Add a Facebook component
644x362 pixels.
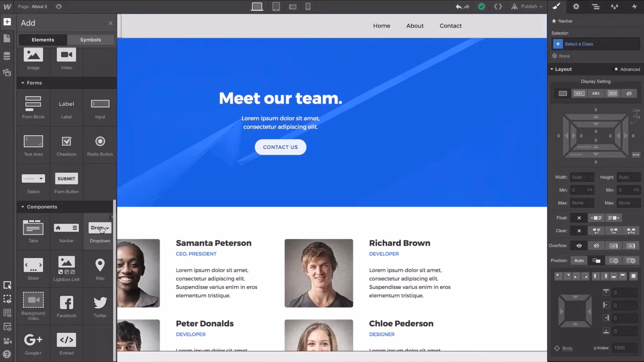point(66,306)
